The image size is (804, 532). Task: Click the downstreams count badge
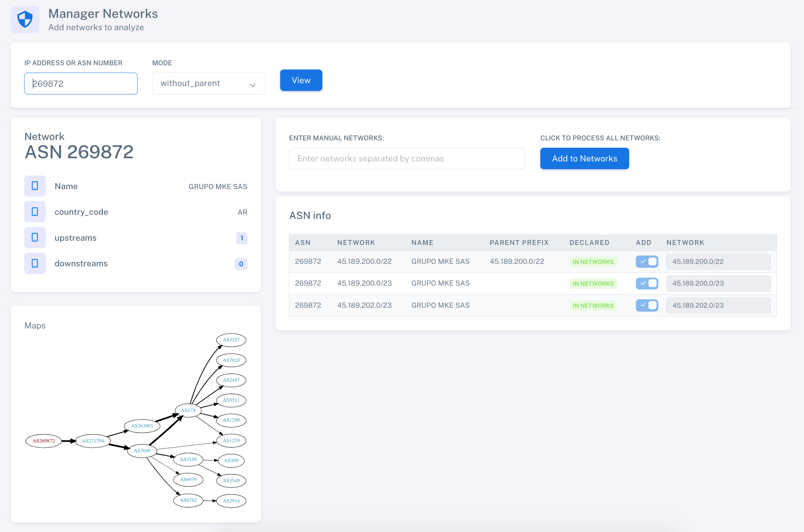tap(241, 264)
